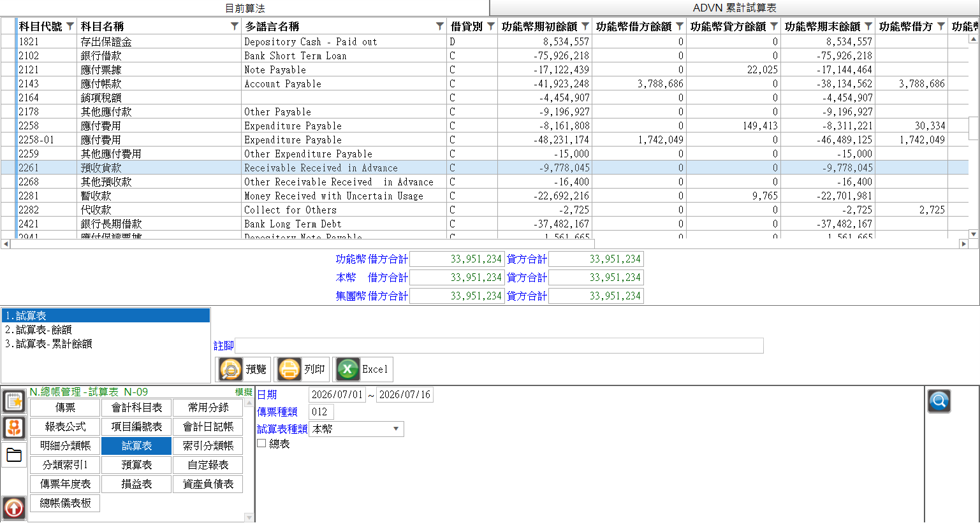980x523 pixels.
Task: Click the 預覽 preview button
Action: (x=244, y=369)
